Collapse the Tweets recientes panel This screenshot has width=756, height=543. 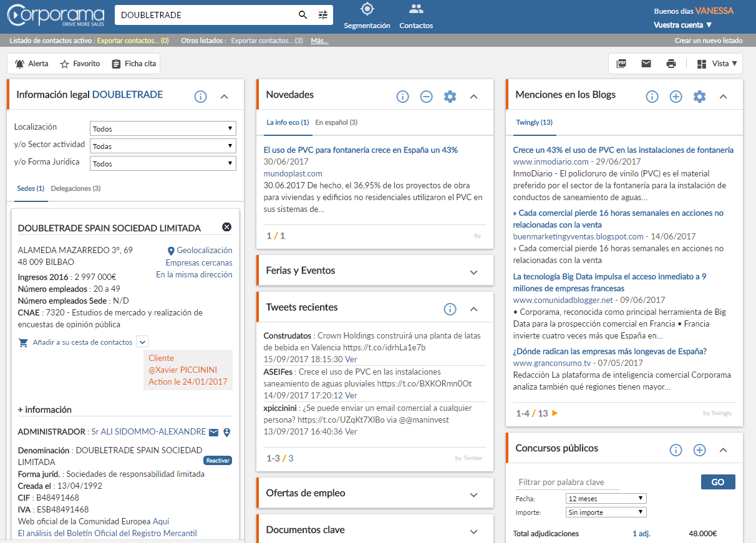tap(473, 309)
